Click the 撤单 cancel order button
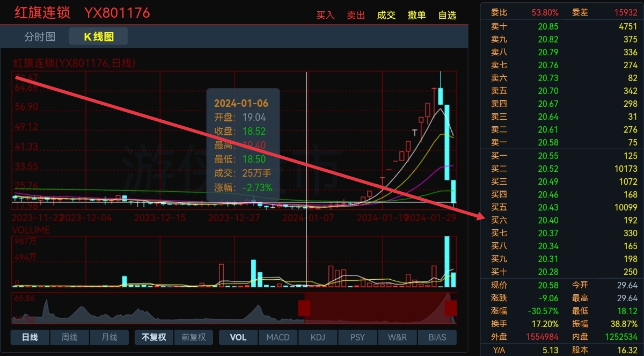 [417, 15]
